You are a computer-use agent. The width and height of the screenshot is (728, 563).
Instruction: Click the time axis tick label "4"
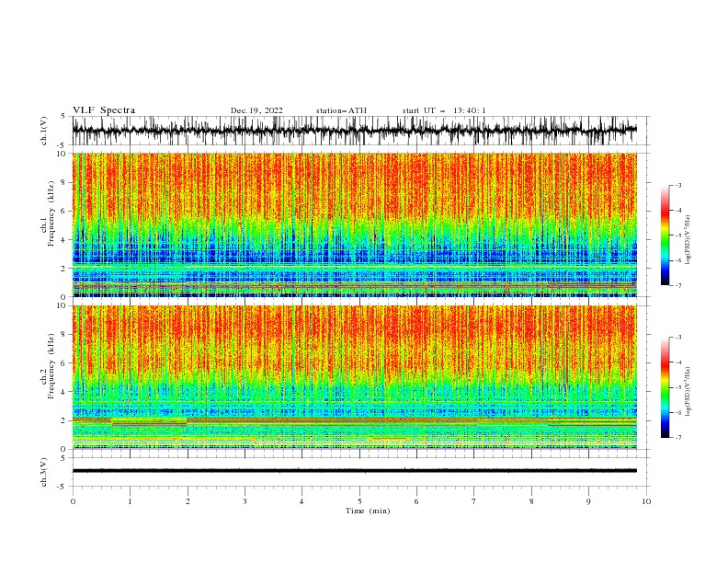tap(301, 501)
